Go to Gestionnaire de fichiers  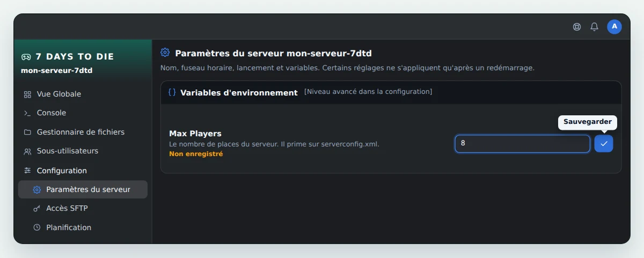click(83, 132)
